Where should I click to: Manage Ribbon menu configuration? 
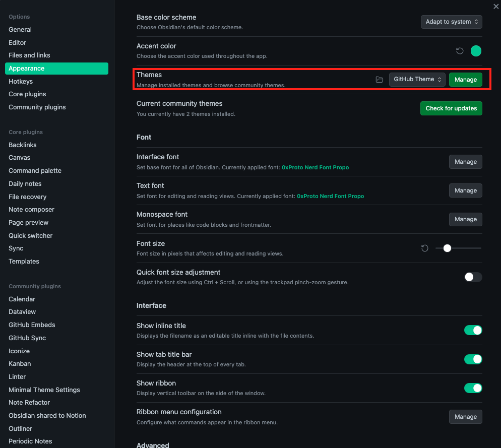click(466, 417)
